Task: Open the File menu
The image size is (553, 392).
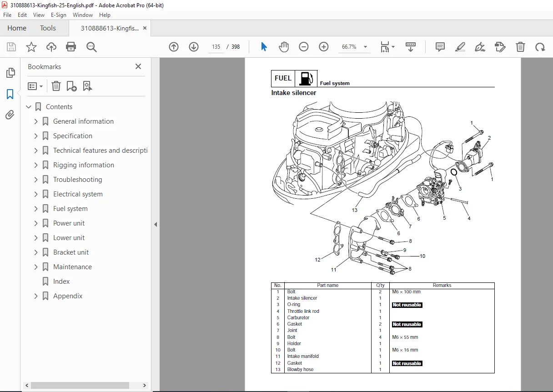Action: tap(7, 15)
